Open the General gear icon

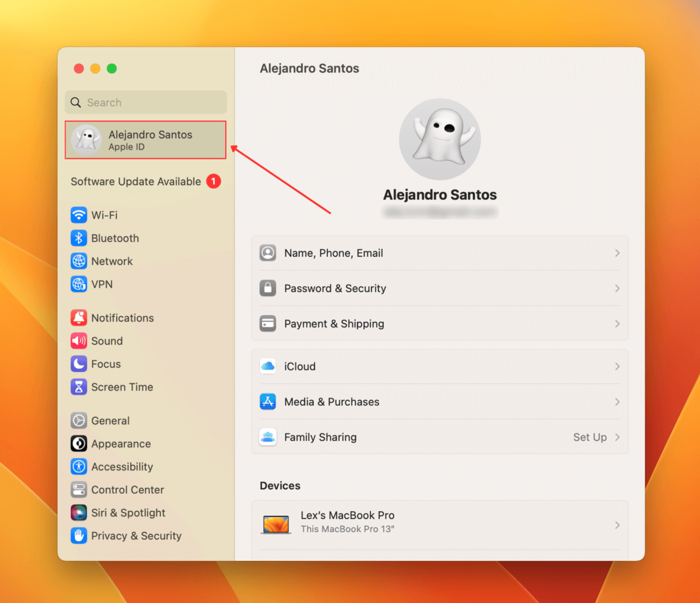point(79,420)
